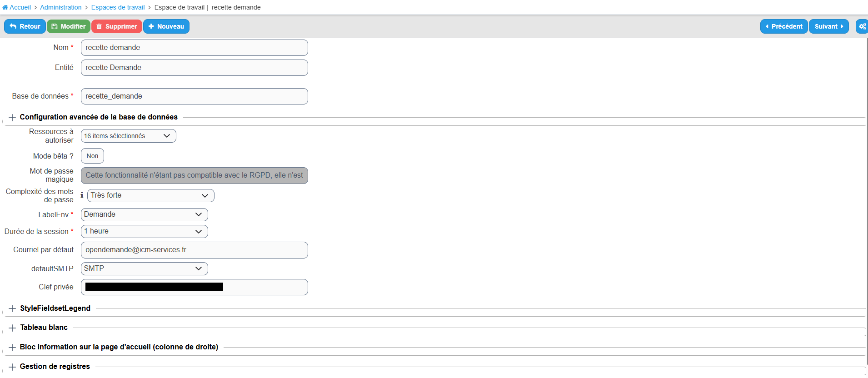This screenshot has height=378, width=868.
Task: Delete workspace with Supprimer button
Action: click(x=117, y=26)
